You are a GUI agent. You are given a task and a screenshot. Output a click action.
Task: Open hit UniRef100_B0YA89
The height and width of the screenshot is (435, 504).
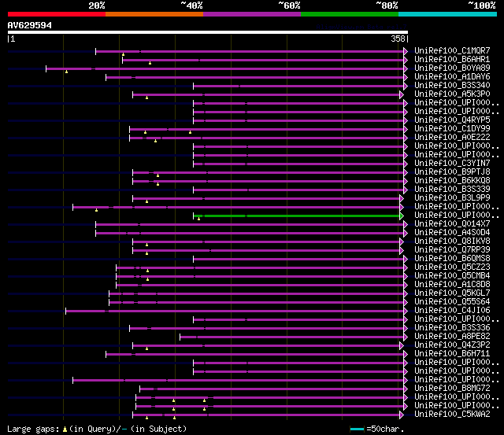click(x=452, y=68)
